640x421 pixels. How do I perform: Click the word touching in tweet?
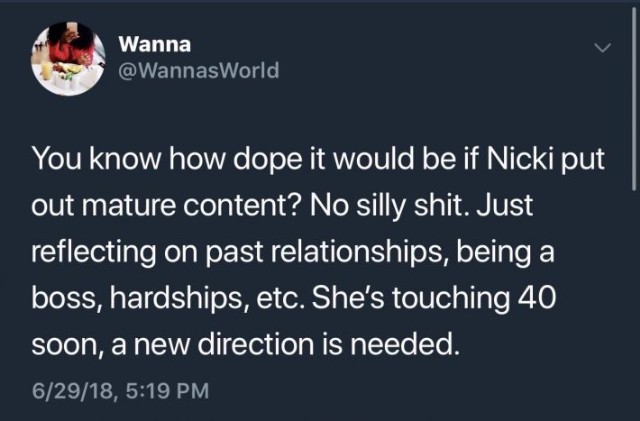click(451, 298)
